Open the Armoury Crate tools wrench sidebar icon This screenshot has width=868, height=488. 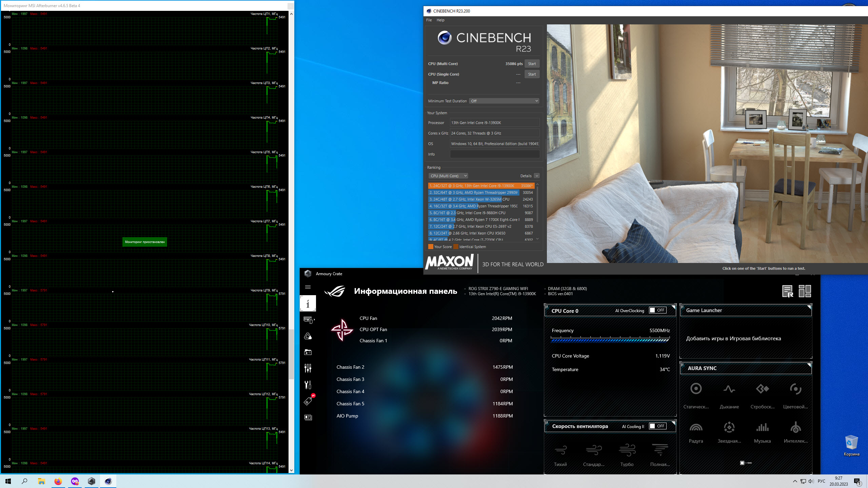[308, 385]
